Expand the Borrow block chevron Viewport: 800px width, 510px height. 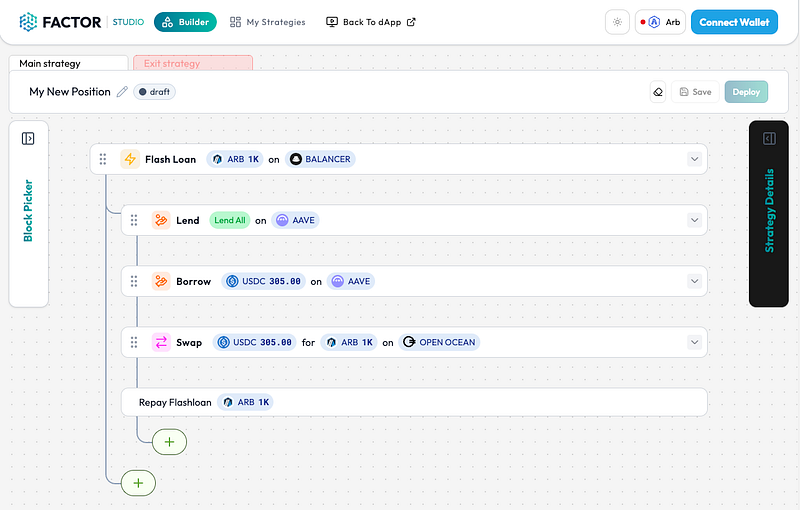[694, 281]
